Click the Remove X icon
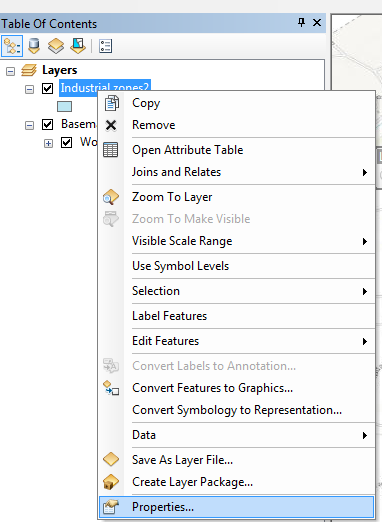 [111, 125]
